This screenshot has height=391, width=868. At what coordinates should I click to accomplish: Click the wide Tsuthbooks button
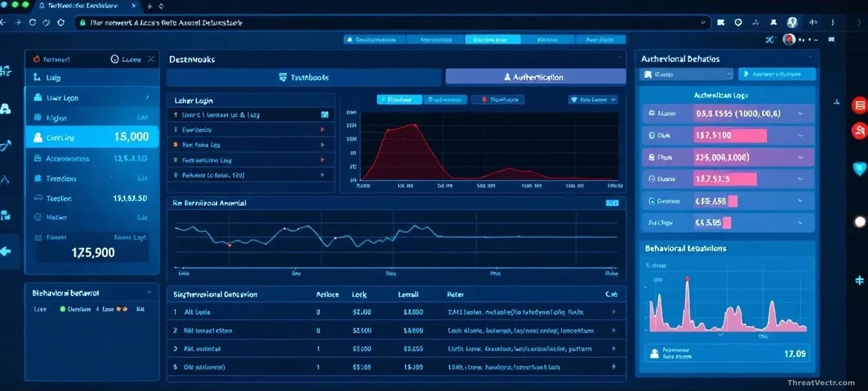304,77
